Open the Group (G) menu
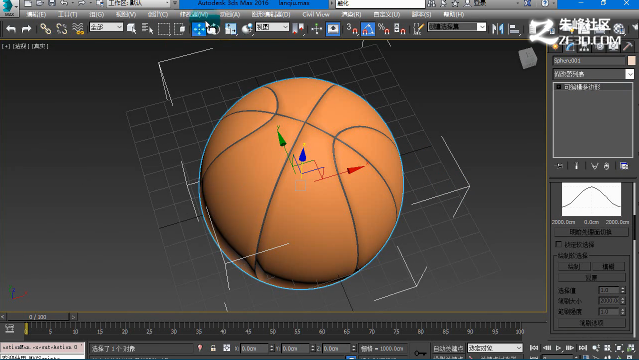 click(x=97, y=15)
